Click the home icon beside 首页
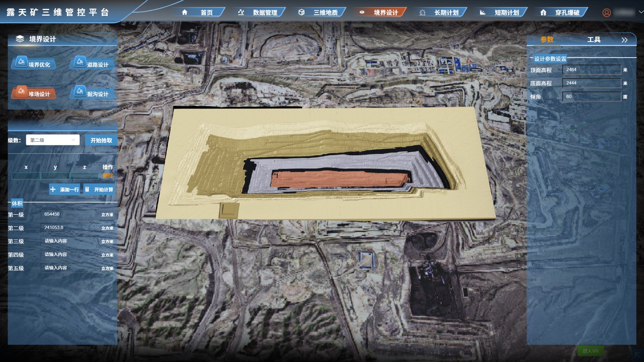The width and height of the screenshot is (644, 362). [x=185, y=12]
